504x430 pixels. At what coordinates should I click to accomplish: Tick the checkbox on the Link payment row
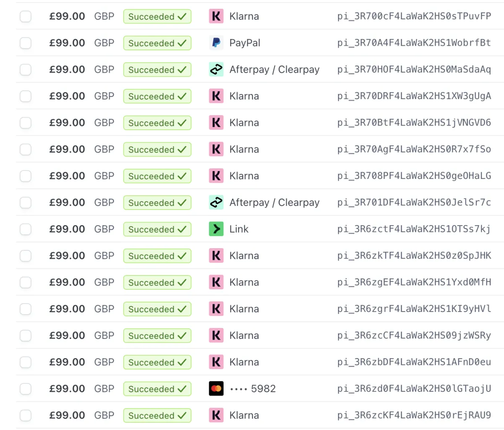[26, 229]
